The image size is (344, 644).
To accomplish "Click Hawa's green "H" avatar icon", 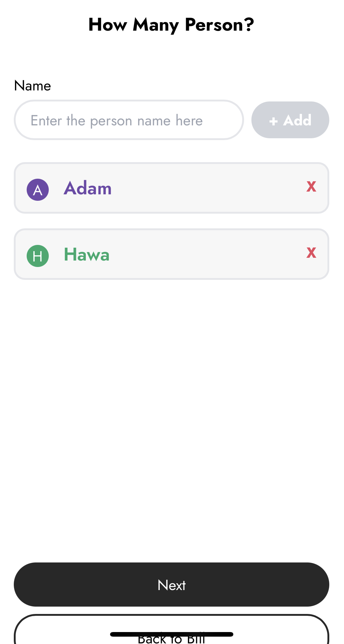I will [x=38, y=256].
